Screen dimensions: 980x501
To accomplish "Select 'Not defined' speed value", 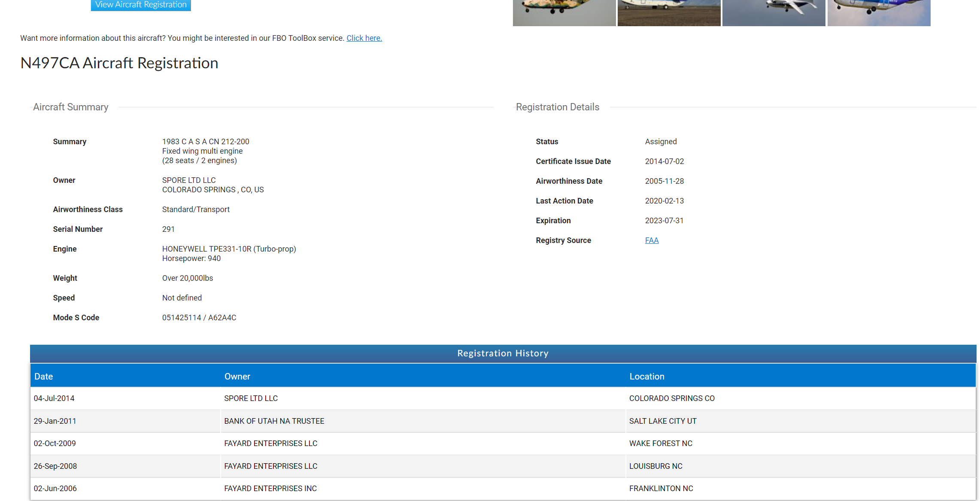I will point(182,298).
